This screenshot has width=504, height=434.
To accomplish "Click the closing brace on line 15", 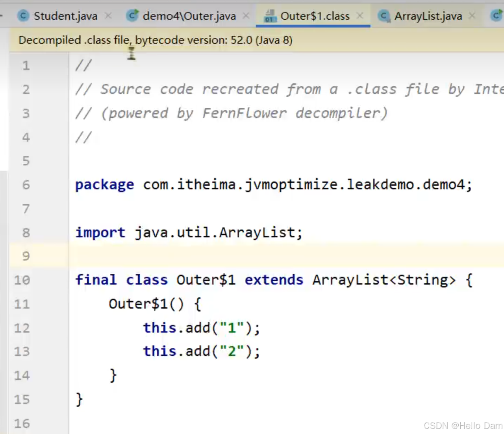I will (x=79, y=399).
